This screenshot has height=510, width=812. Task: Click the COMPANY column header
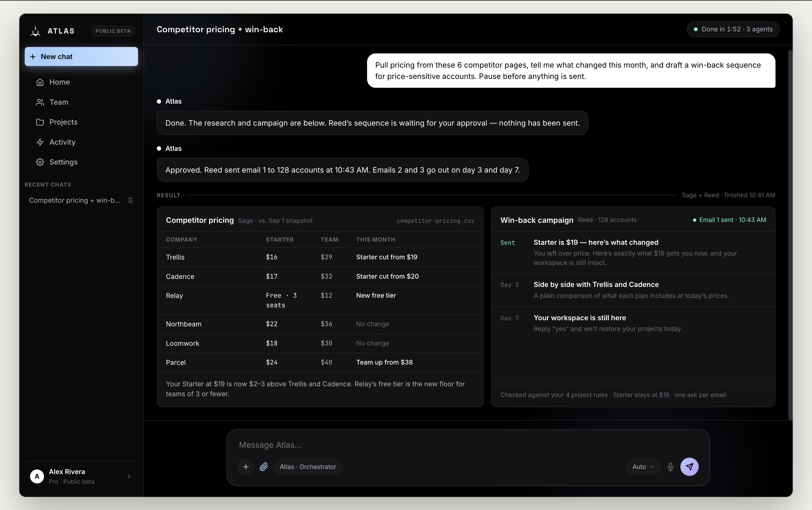click(x=182, y=240)
